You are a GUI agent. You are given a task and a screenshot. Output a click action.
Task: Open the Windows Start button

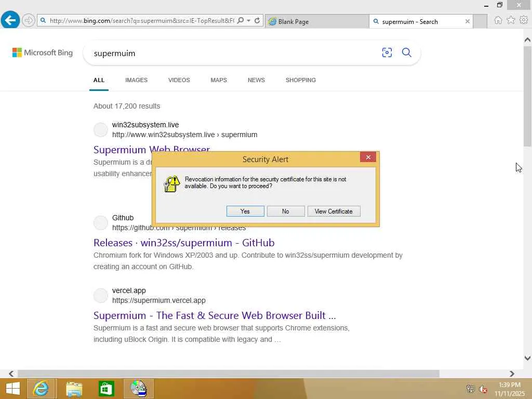(13, 389)
